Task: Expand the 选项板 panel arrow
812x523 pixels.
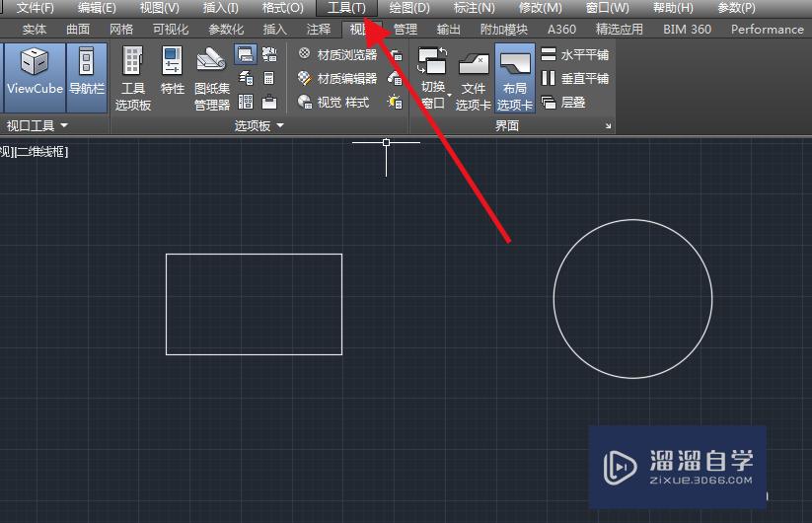Action: coord(280,125)
